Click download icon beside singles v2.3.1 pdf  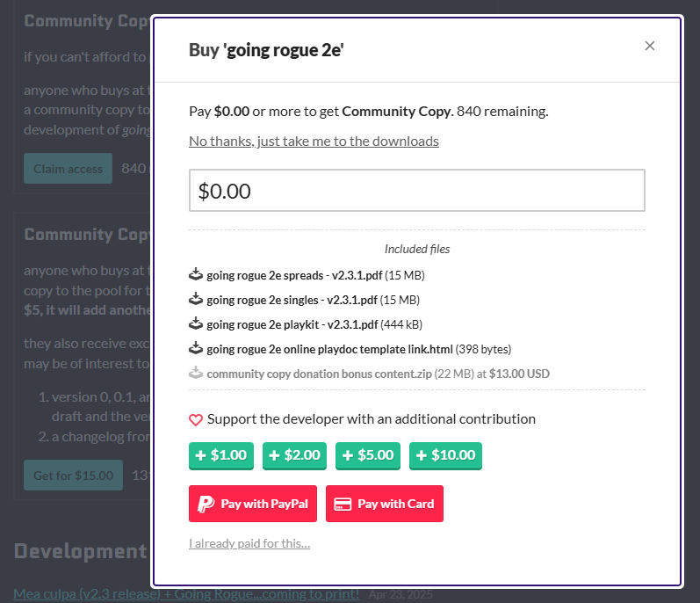point(196,299)
